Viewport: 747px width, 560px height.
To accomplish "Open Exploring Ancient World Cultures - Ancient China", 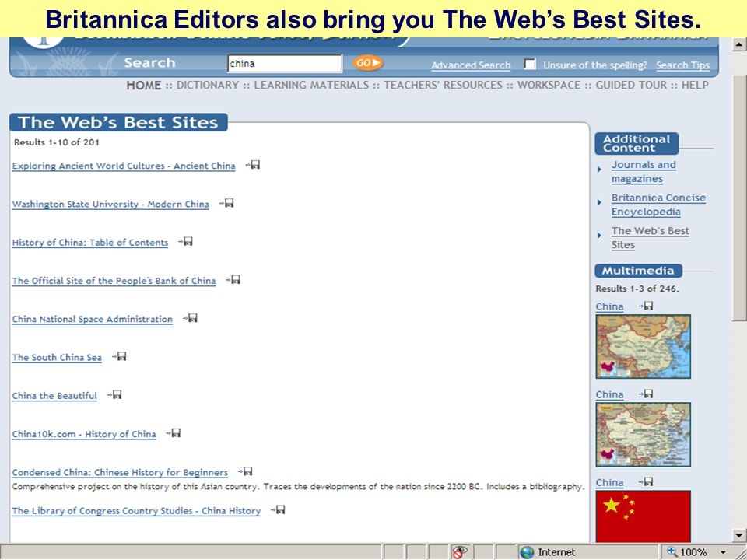I will (x=124, y=166).
